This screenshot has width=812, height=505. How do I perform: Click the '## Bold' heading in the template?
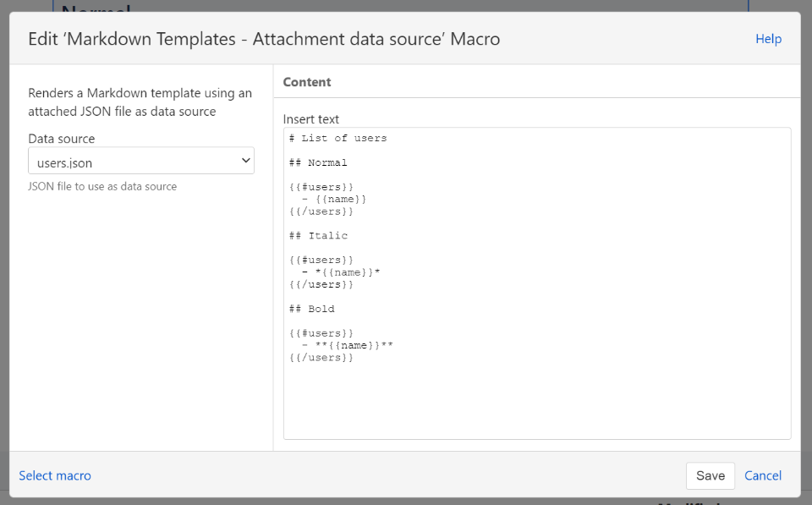pos(313,308)
